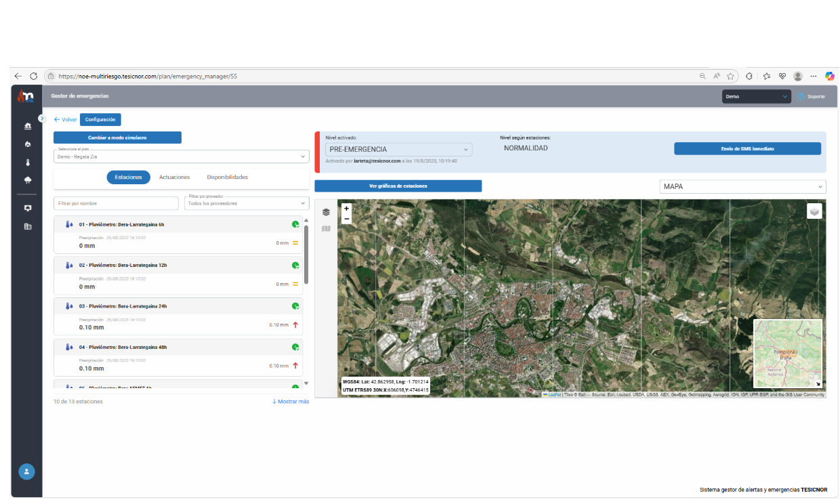
Task: Select the rain cloud icon in the sidebar
Action: pyautogui.click(x=28, y=180)
